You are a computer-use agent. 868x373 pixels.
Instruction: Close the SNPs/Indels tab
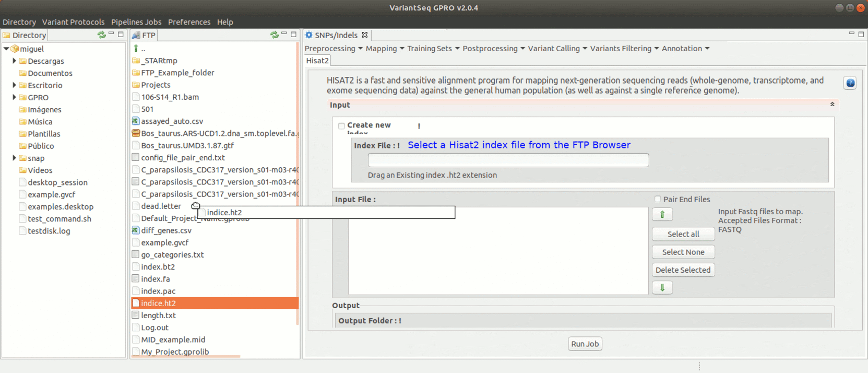pos(365,35)
